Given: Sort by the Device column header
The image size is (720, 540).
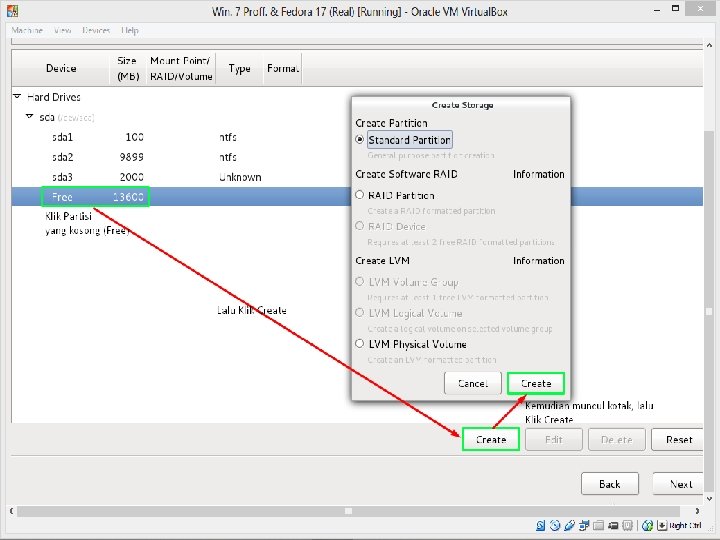Looking at the screenshot, I should click(x=61, y=68).
